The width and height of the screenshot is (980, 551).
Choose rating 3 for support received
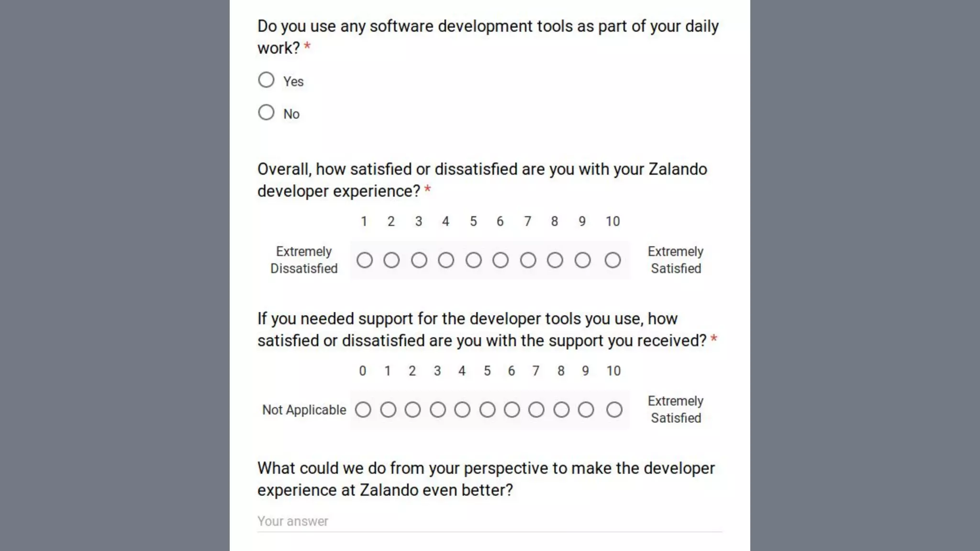click(438, 410)
